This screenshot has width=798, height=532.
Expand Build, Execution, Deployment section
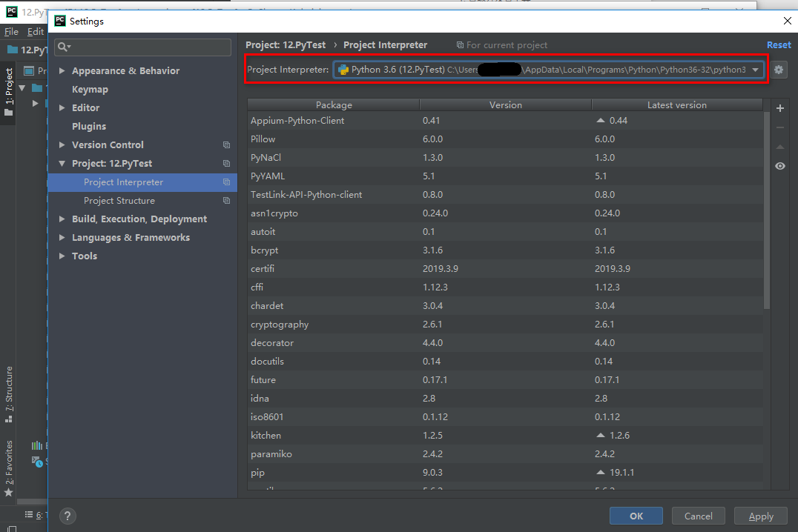(62, 219)
